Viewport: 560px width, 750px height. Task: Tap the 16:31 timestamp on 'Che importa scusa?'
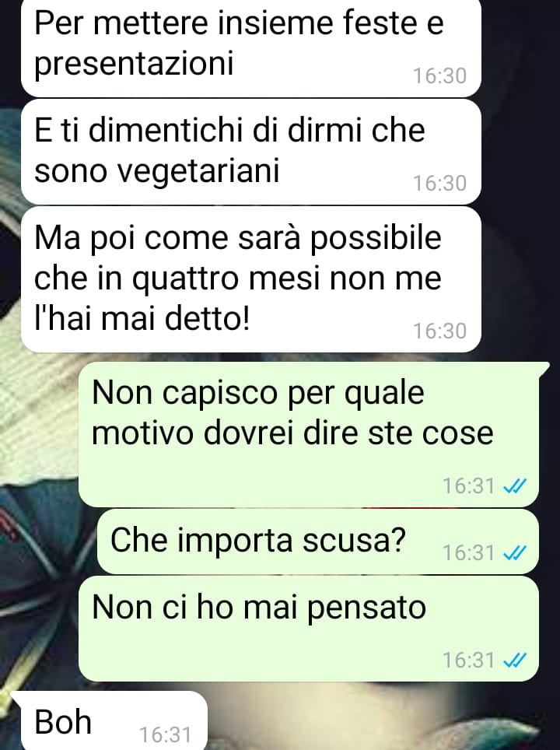pyautogui.click(x=469, y=553)
